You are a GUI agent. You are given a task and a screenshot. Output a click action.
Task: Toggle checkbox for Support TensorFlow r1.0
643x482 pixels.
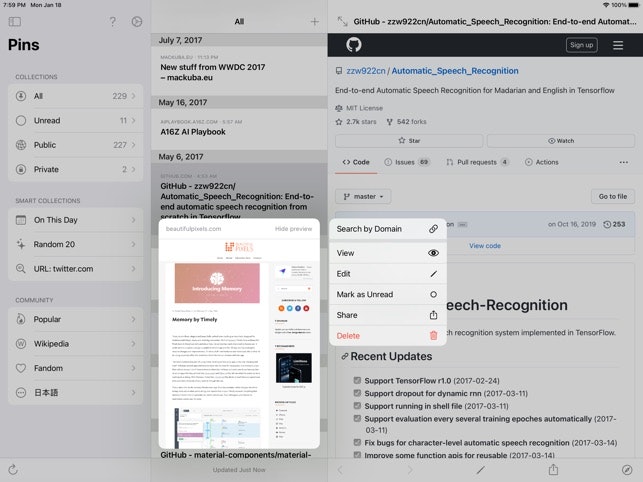coord(357,380)
